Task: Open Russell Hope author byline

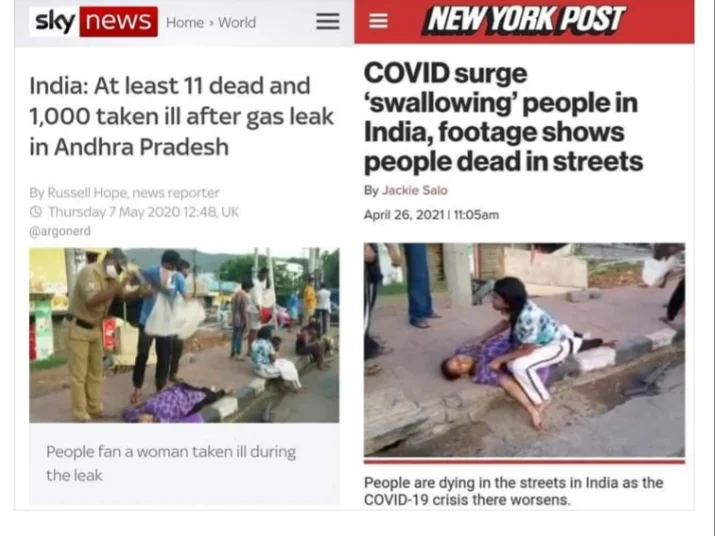Action: pyautogui.click(x=124, y=193)
